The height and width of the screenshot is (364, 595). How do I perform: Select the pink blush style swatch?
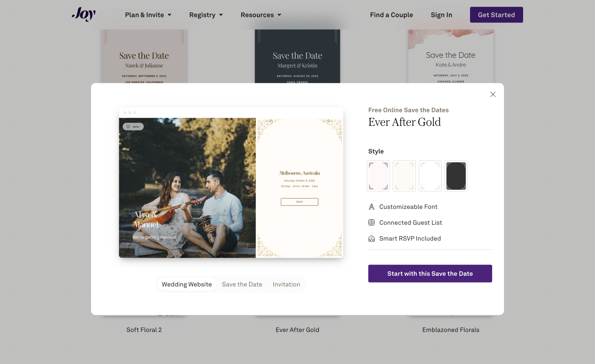[x=378, y=176]
